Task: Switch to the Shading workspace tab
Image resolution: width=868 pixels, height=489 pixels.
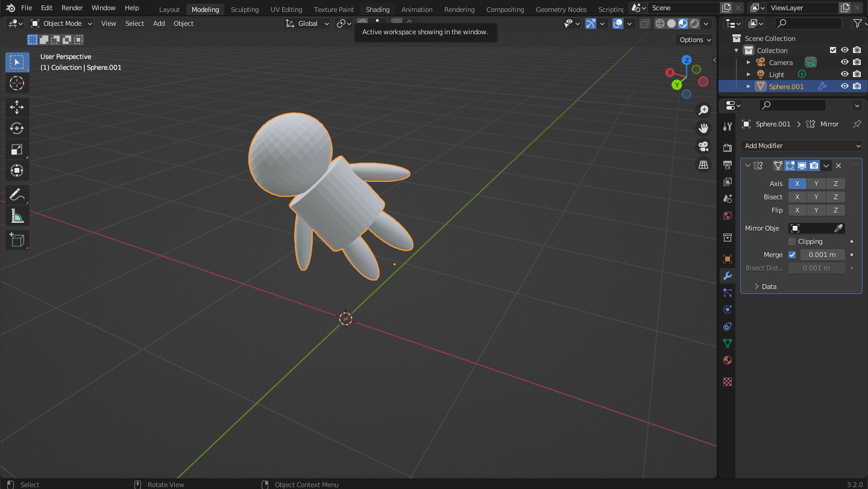Action: pos(378,9)
